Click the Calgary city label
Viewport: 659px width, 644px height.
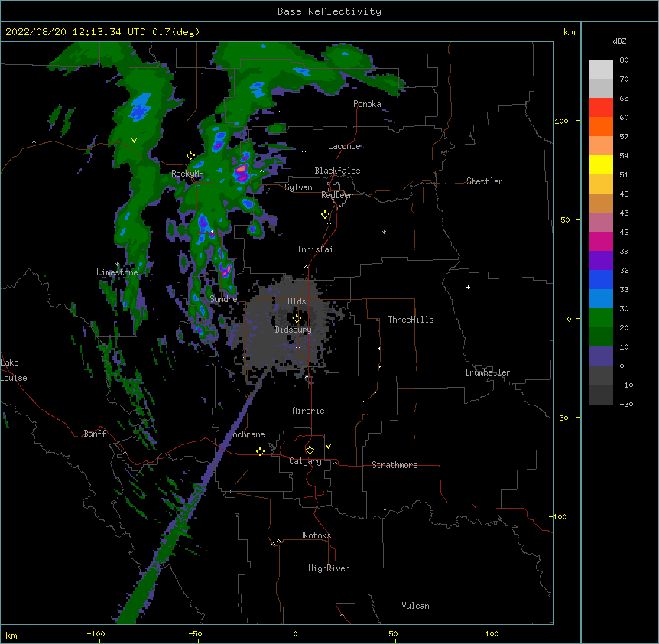pyautogui.click(x=305, y=461)
